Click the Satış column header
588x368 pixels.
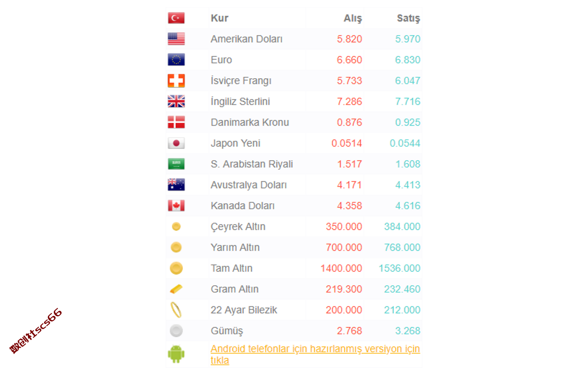click(x=408, y=18)
